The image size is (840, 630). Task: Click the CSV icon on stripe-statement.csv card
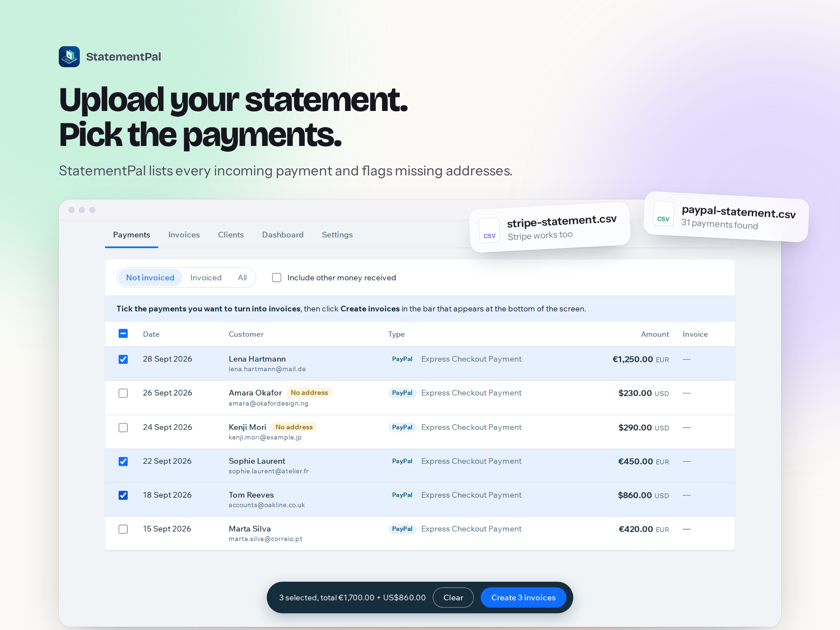[489, 231]
